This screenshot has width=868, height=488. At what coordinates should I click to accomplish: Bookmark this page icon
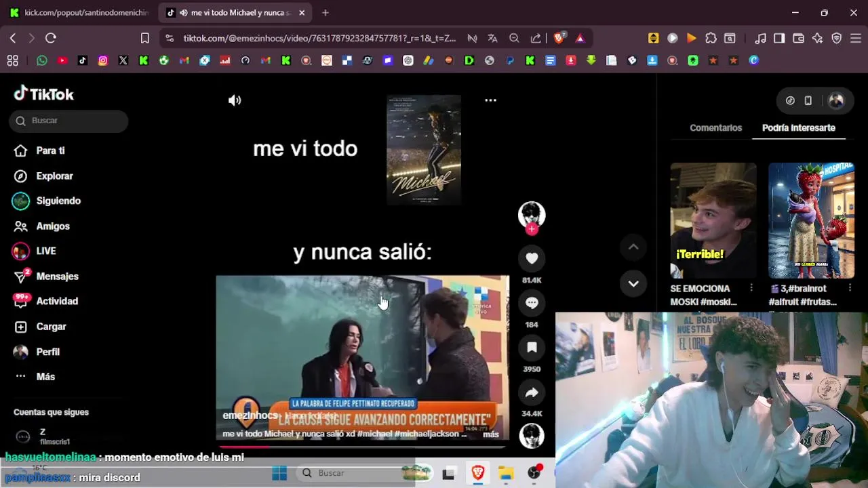pyautogui.click(x=144, y=38)
